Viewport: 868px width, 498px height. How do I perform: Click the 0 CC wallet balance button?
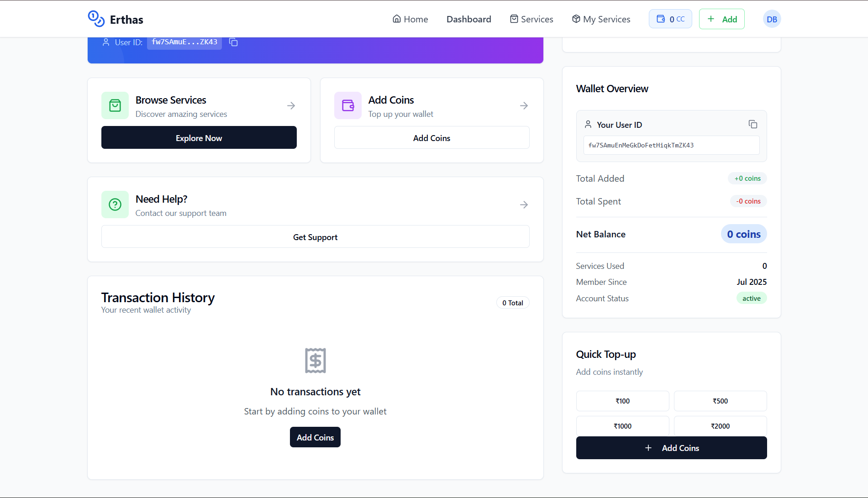coord(670,19)
